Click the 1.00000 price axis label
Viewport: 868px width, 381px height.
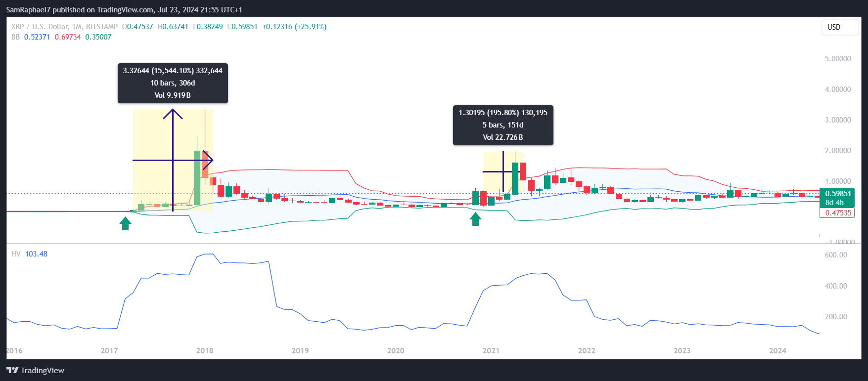(838, 181)
